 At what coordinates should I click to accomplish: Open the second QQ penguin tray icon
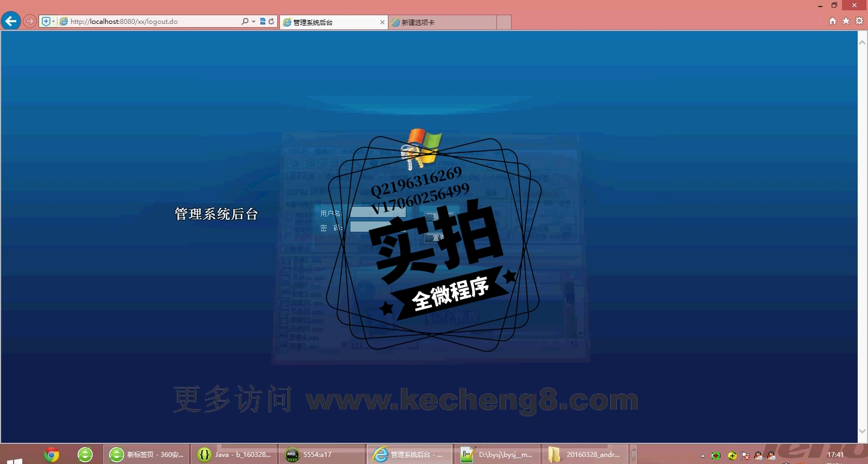pos(771,455)
